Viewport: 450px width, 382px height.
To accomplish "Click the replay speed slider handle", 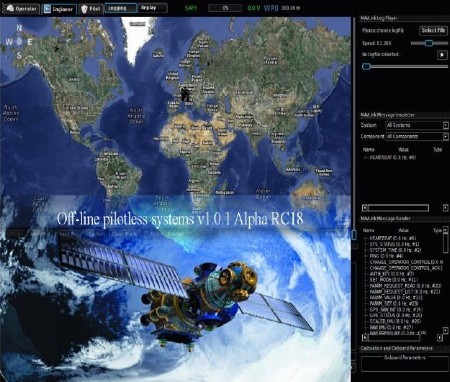I will click(x=429, y=43).
